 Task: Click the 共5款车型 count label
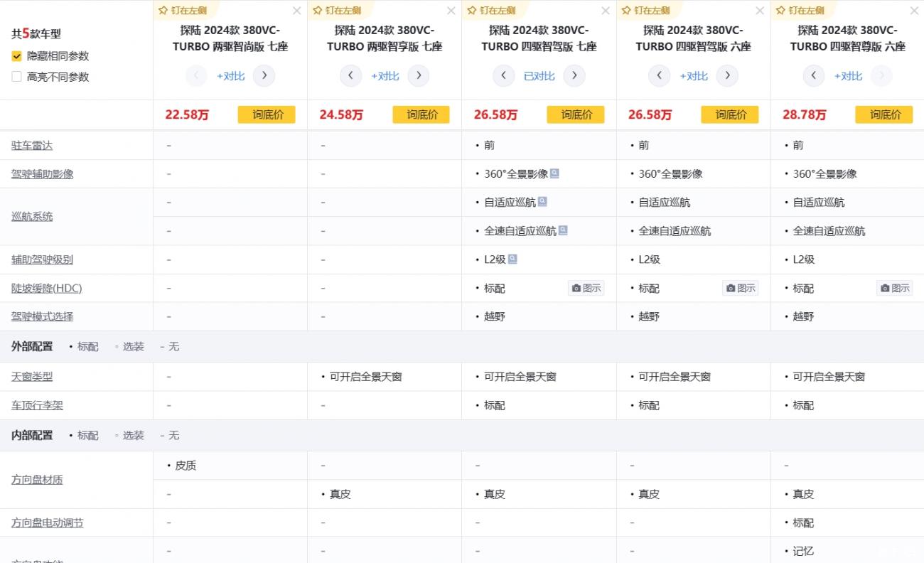[x=36, y=33]
